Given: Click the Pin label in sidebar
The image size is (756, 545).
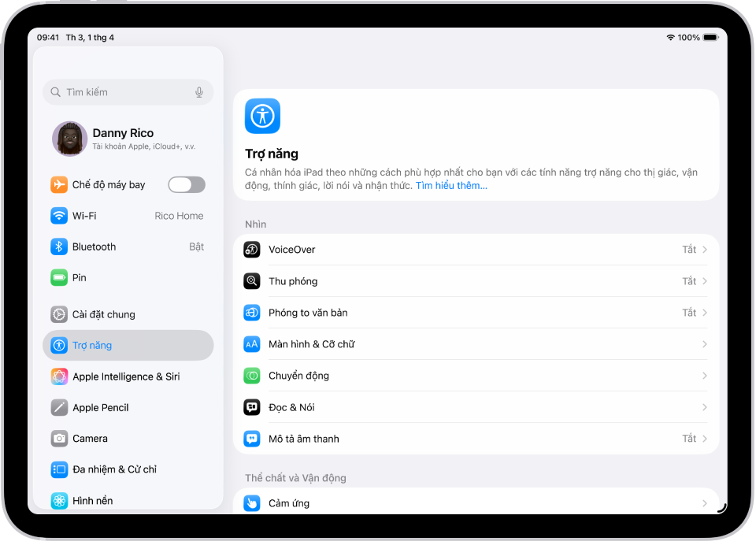Looking at the screenshot, I should tap(79, 278).
